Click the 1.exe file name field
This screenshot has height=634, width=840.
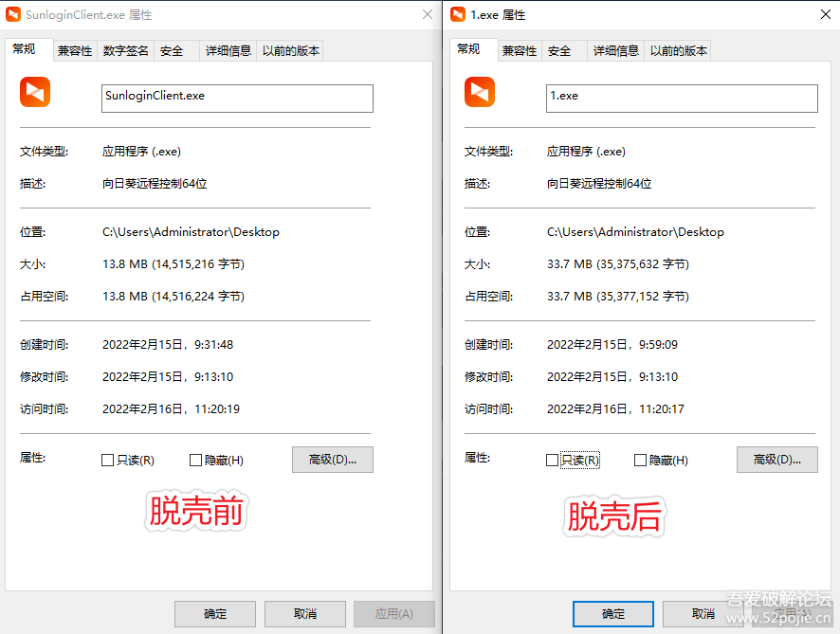(x=682, y=99)
